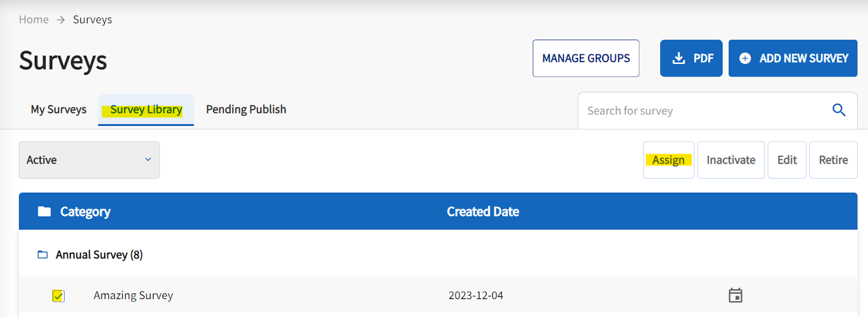Go to the Pending Publish tab
The width and height of the screenshot is (868, 317).
[246, 110]
